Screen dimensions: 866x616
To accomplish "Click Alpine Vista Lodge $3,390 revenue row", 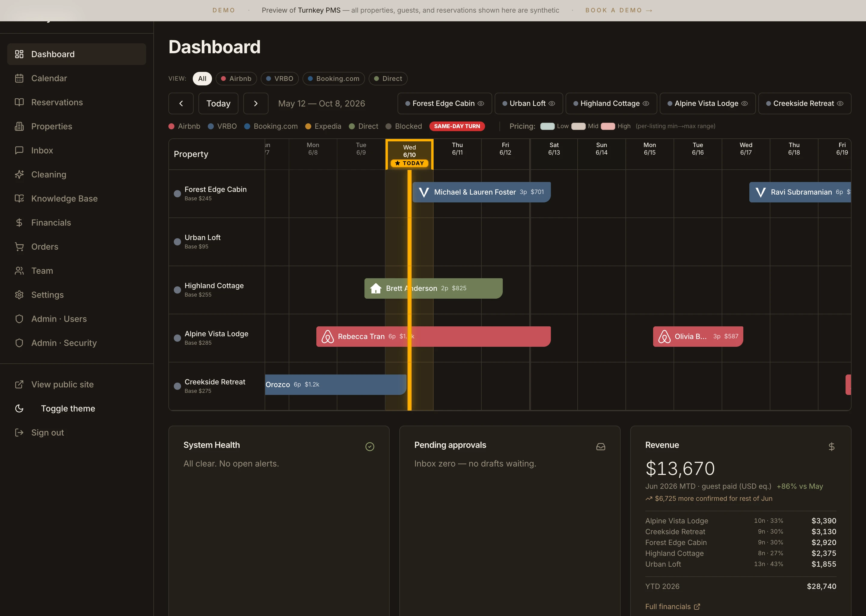I will pyautogui.click(x=741, y=521).
